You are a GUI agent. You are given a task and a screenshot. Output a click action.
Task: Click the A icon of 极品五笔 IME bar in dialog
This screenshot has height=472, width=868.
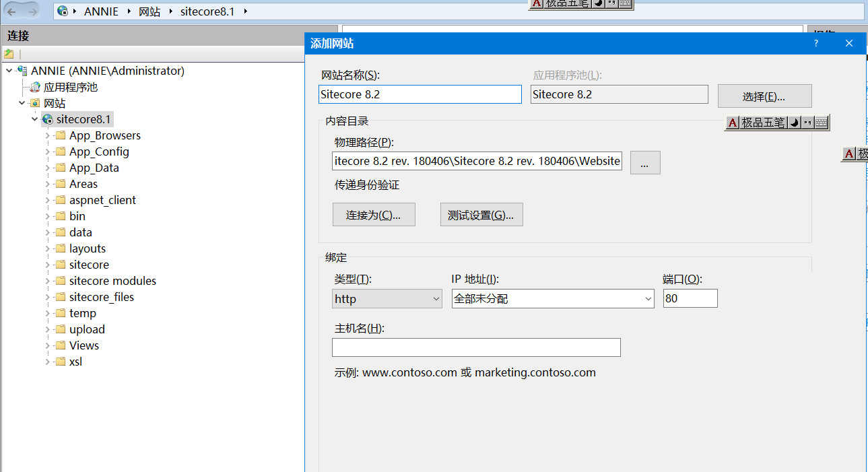click(733, 123)
